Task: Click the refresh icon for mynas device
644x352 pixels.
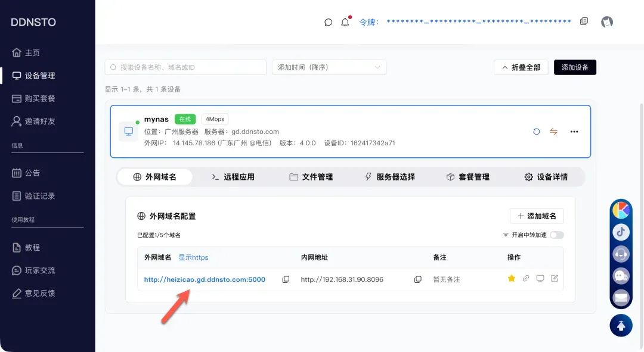Action: click(x=536, y=132)
